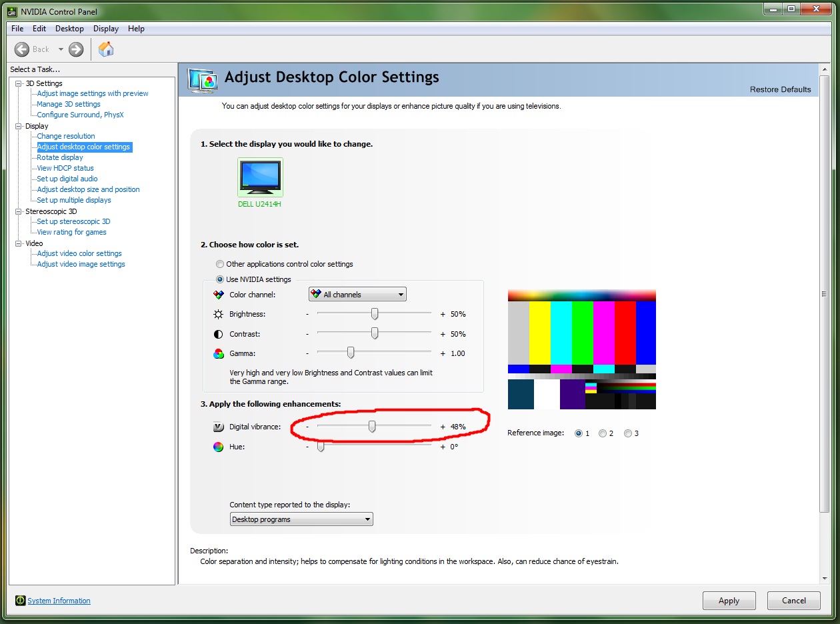Open the System Information link
The image size is (840, 624).
pyautogui.click(x=59, y=601)
